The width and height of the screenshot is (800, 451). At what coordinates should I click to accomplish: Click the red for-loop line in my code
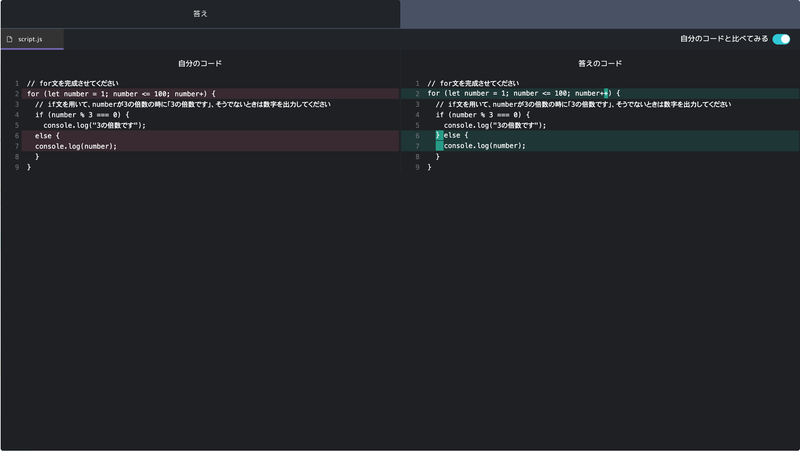click(x=120, y=94)
